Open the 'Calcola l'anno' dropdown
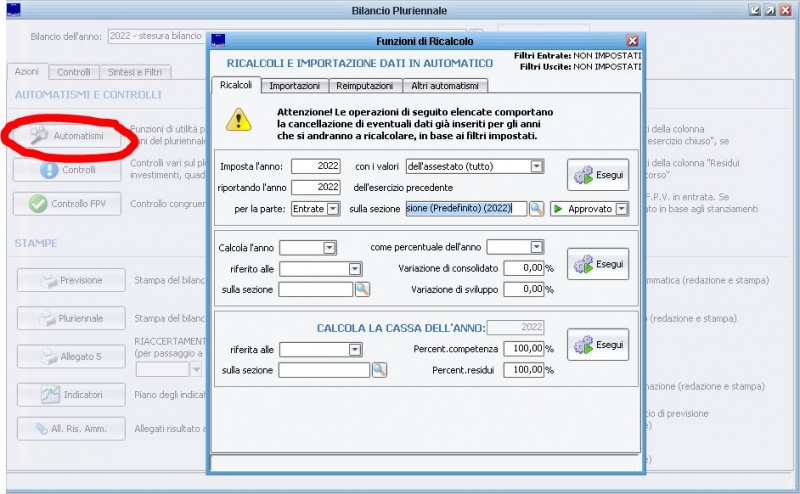 tap(308, 248)
